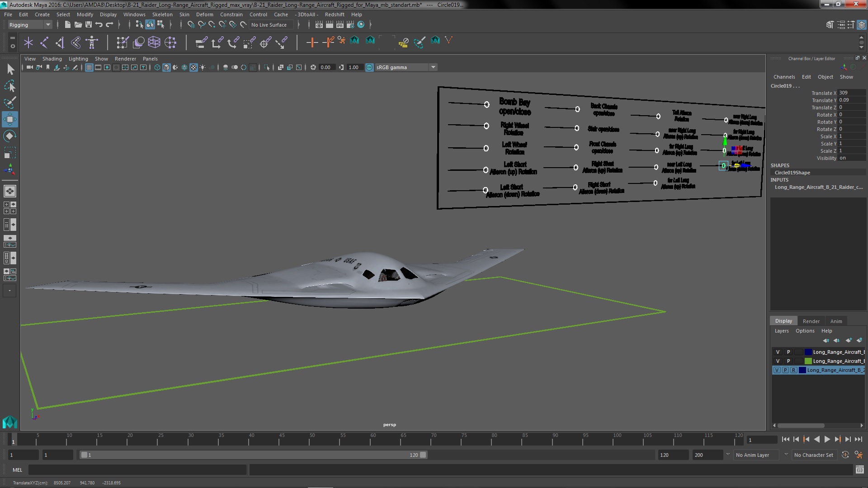
Task: Open Auto keyframe toggle beside Character Set
Action: pyautogui.click(x=845, y=455)
